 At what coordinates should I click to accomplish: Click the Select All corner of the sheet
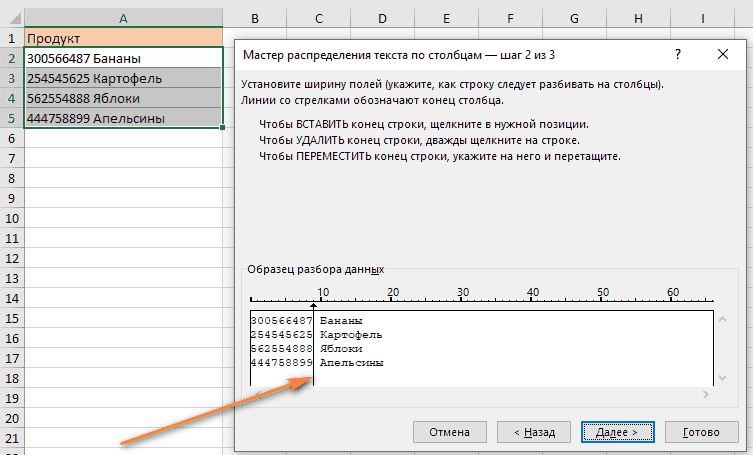click(x=11, y=19)
